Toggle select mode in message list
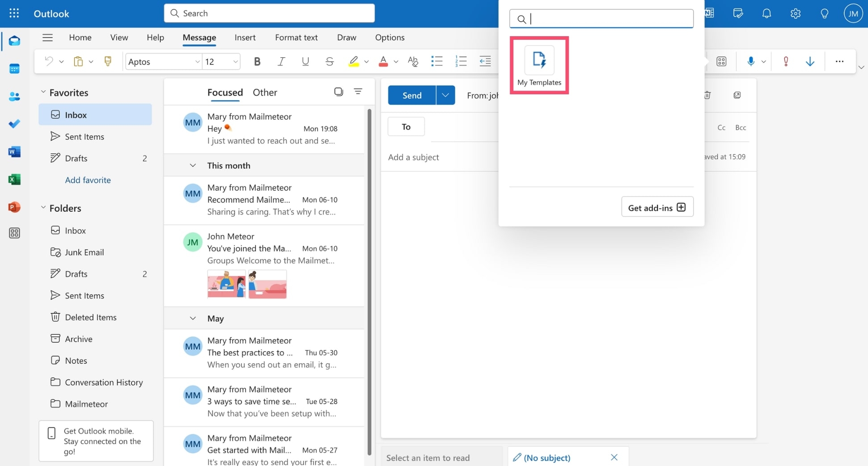This screenshot has width=868, height=466. tap(339, 92)
